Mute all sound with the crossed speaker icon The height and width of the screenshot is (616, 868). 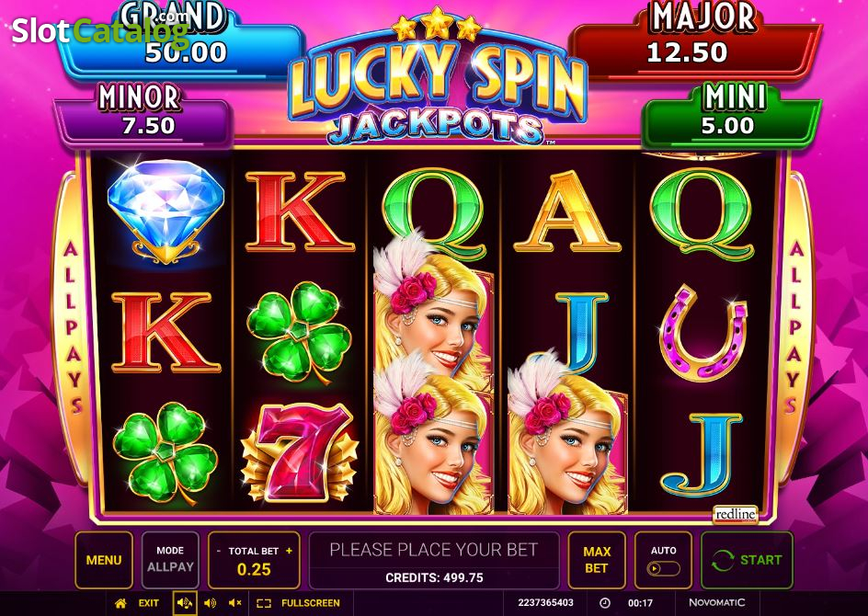click(x=235, y=603)
